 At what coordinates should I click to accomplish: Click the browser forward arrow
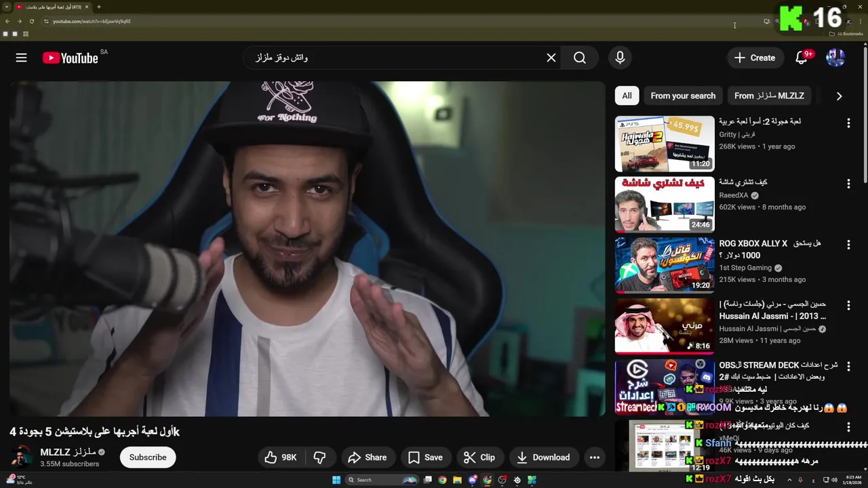pyautogui.click(x=20, y=21)
